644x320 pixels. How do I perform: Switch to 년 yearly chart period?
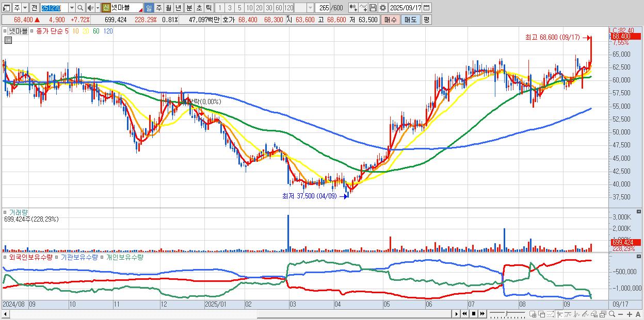[178, 8]
